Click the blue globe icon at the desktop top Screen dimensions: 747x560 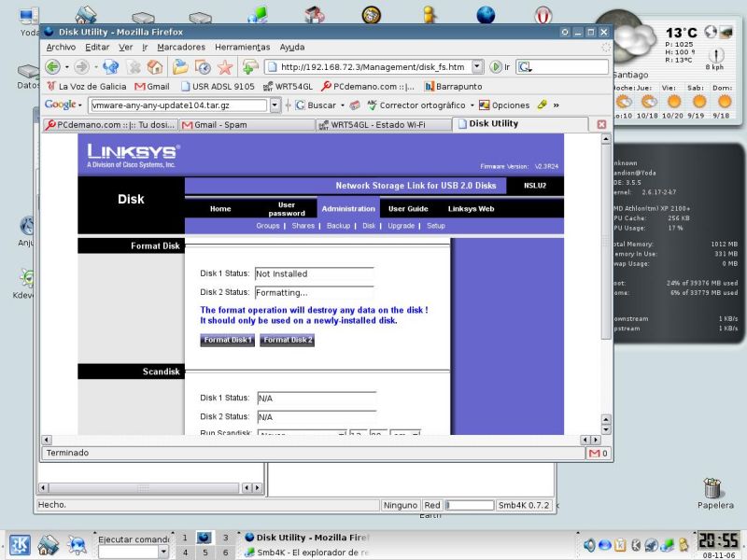pyautogui.click(x=486, y=15)
